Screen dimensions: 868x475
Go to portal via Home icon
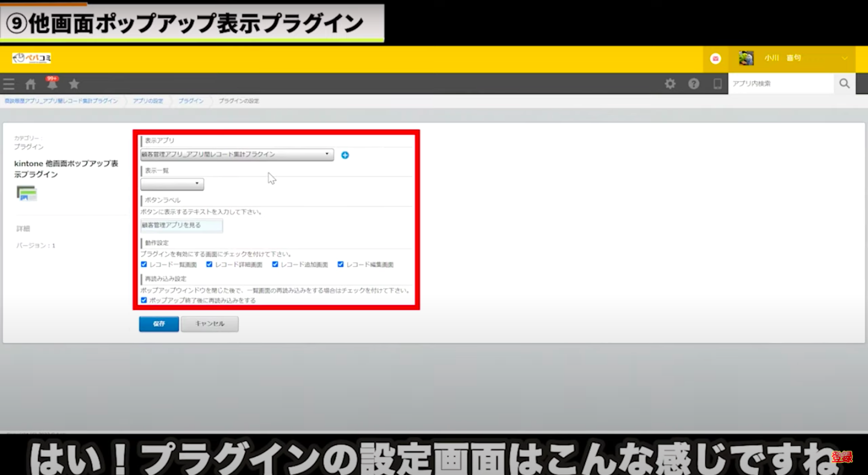(31, 84)
